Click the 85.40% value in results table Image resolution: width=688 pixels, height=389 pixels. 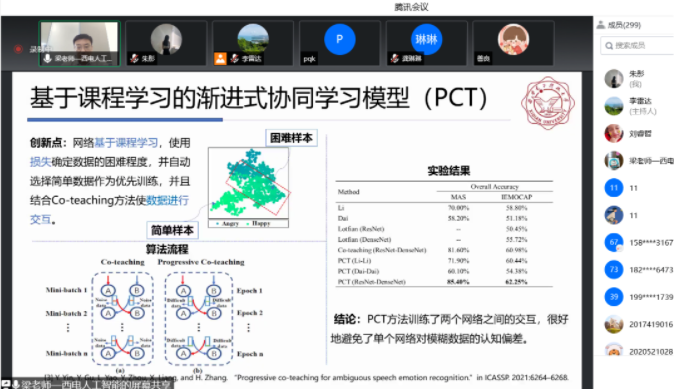pyautogui.click(x=458, y=282)
